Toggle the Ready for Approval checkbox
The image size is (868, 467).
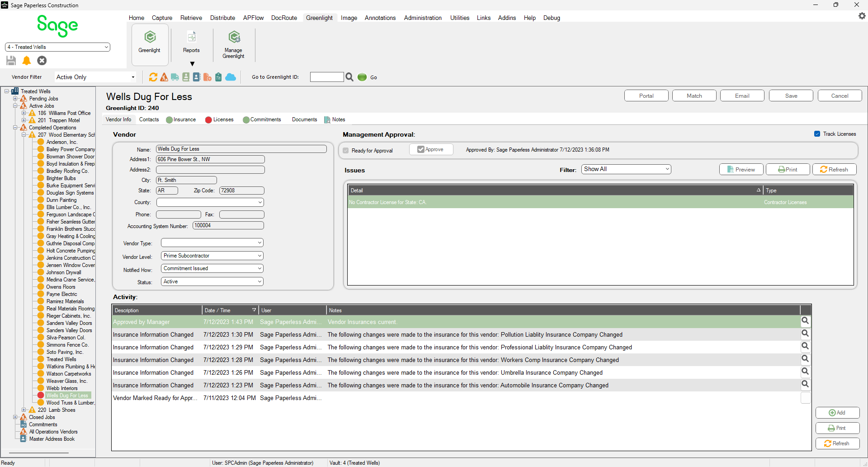[x=346, y=151]
